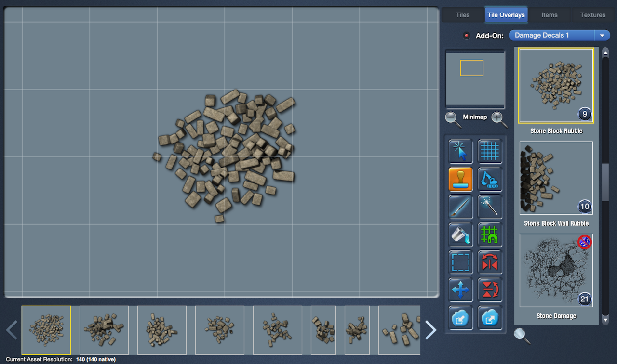617x364 pixels.
Task: Select the pointer selection tool
Action: [x=460, y=151]
